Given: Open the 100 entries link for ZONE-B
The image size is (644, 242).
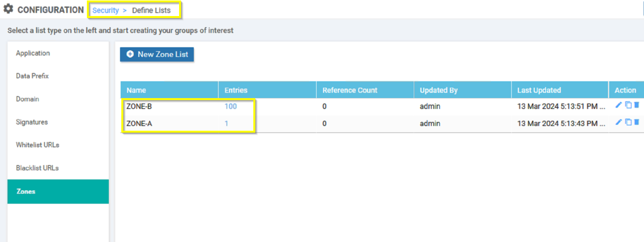Looking at the screenshot, I should pos(231,106).
